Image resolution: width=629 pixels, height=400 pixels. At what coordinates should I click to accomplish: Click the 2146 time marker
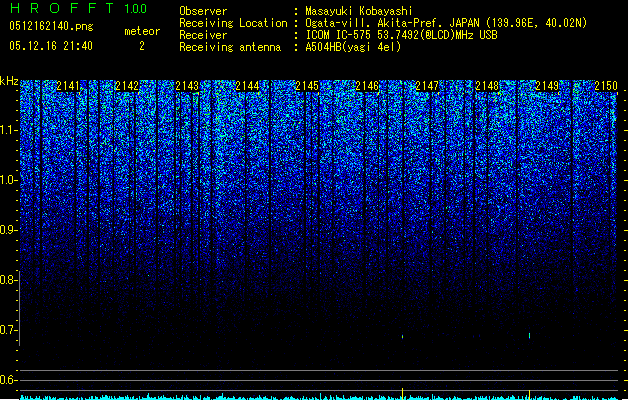(x=367, y=86)
